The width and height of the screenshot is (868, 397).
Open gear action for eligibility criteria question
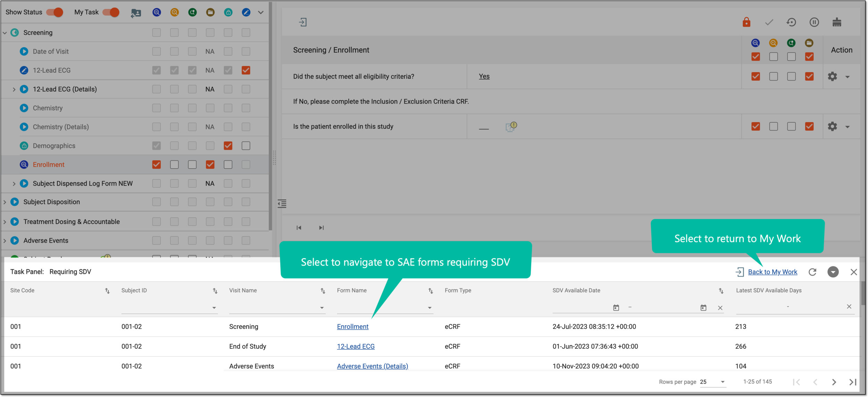pyautogui.click(x=832, y=76)
